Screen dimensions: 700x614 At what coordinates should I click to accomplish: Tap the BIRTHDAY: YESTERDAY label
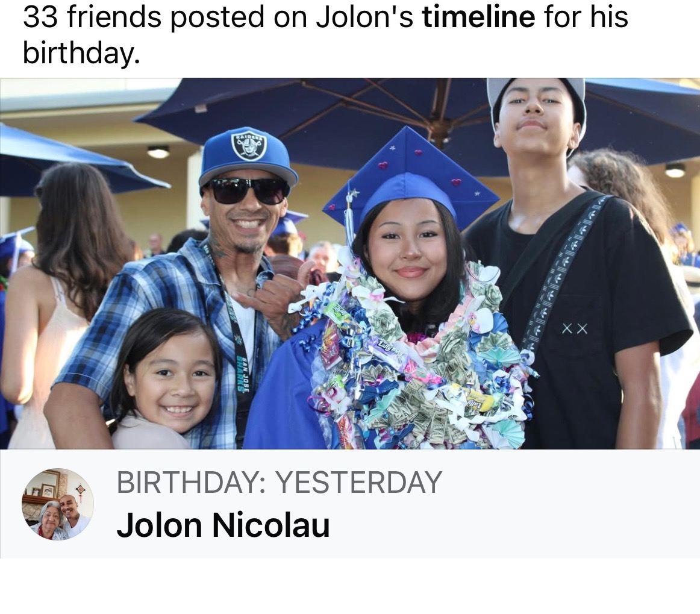tap(280, 482)
